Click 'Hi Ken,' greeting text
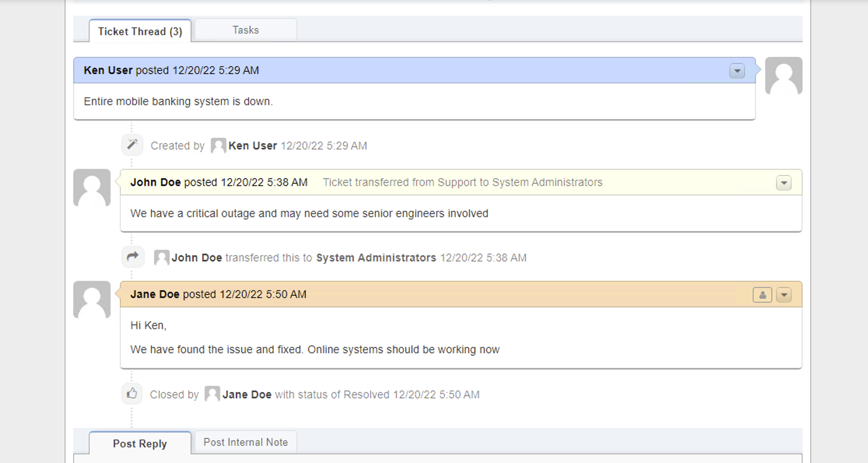The width and height of the screenshot is (868, 463). (x=148, y=325)
